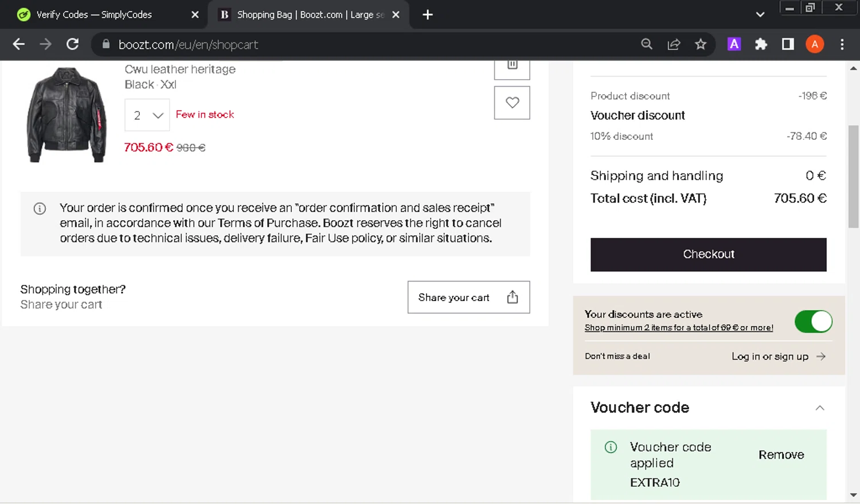Add jacket to wishlist with heart icon
The width and height of the screenshot is (860, 504).
(x=512, y=103)
